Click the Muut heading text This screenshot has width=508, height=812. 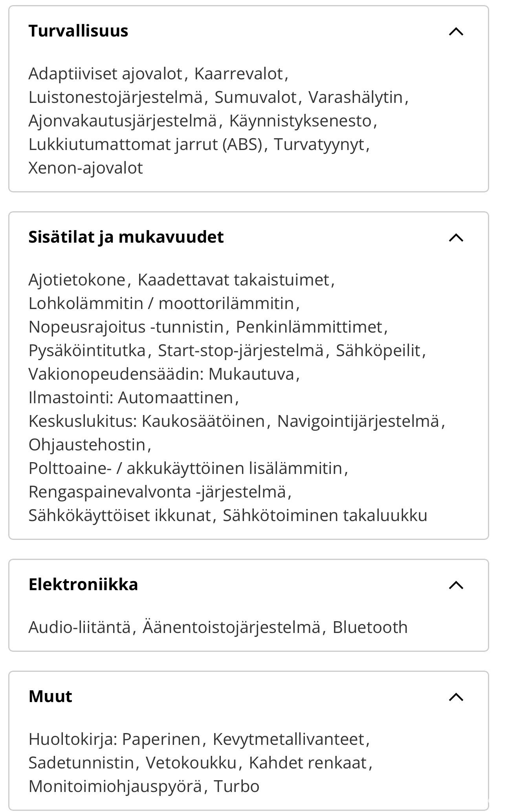pos(50,697)
